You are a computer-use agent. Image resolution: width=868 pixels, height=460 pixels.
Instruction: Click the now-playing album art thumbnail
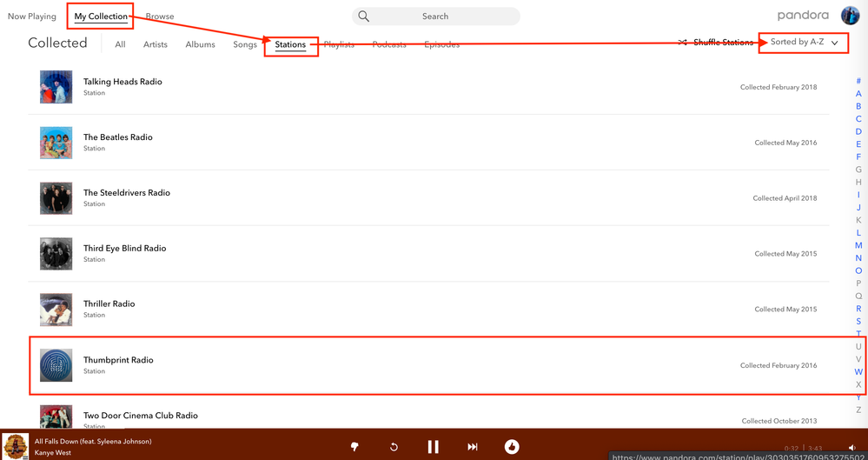pos(16,446)
